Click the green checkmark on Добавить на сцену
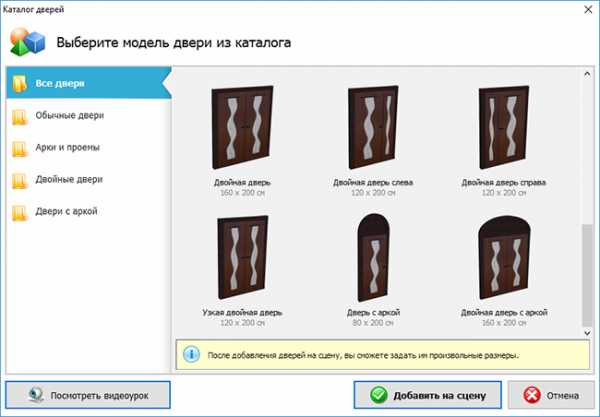Screen dimensions: 600x417 pyautogui.click(x=379, y=395)
